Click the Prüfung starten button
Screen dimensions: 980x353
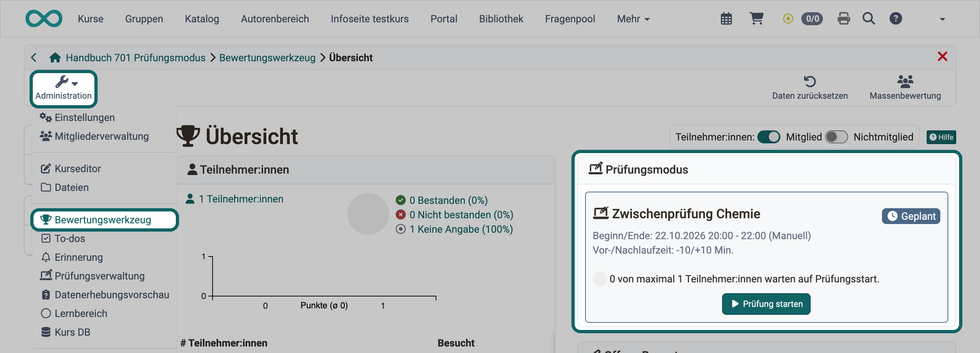[x=766, y=304]
